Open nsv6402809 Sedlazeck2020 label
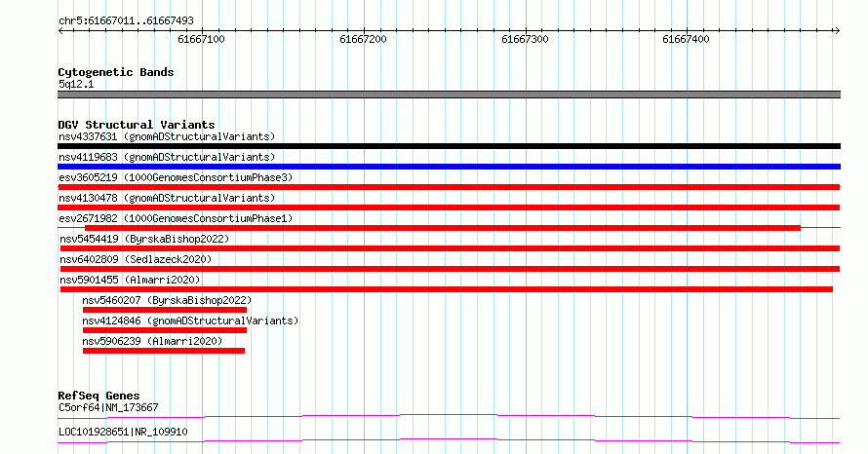Viewport: 868px width, 454px height. pyautogui.click(x=136, y=259)
